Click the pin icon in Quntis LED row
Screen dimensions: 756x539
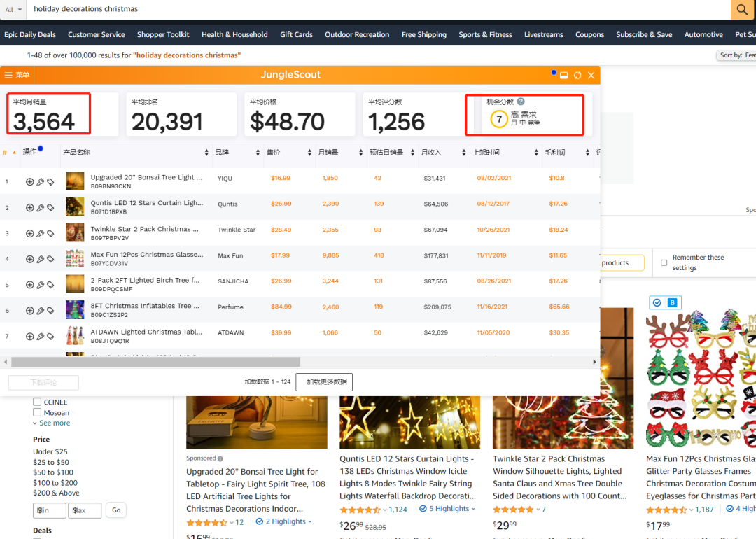pyautogui.click(x=41, y=207)
